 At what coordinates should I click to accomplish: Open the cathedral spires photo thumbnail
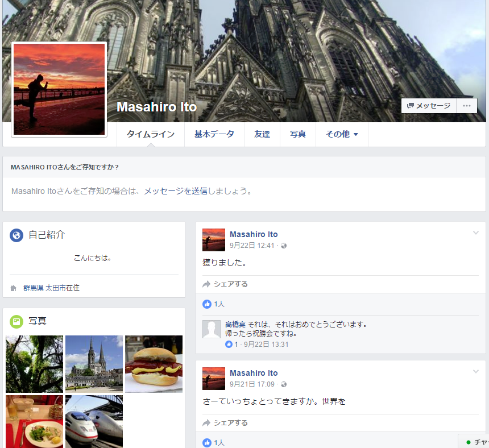[94, 364]
